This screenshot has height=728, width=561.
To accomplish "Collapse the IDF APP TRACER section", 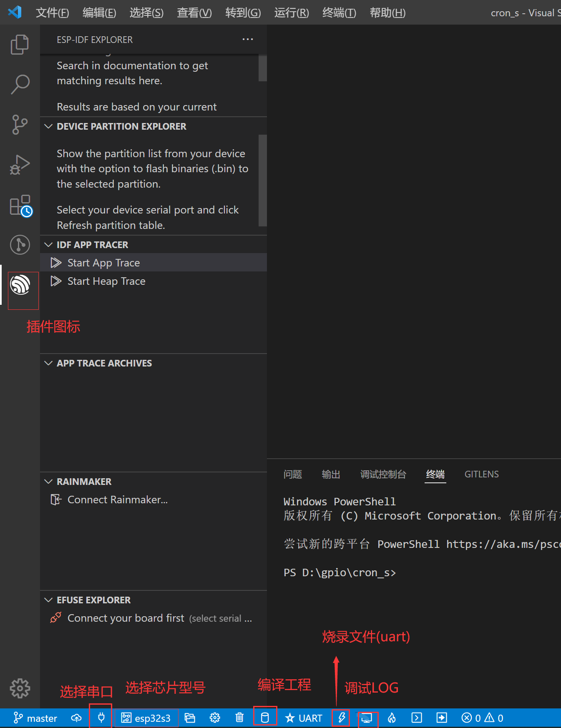I will (x=48, y=245).
